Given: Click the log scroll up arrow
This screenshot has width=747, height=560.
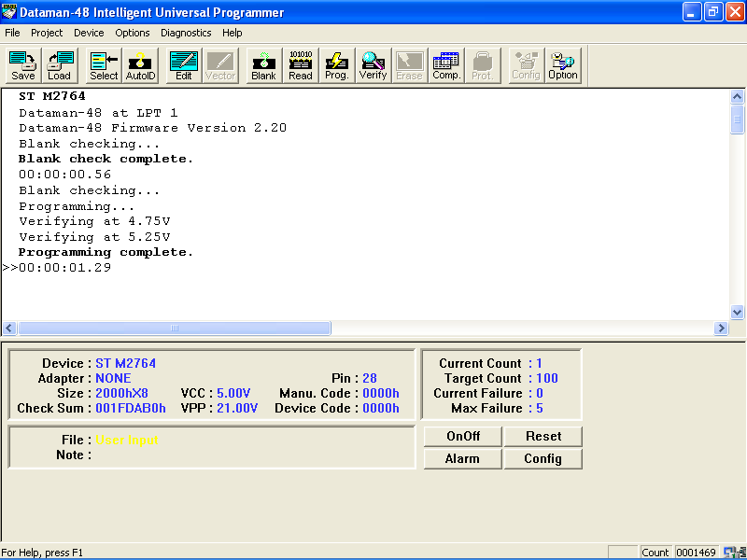Looking at the screenshot, I should pos(737,97).
